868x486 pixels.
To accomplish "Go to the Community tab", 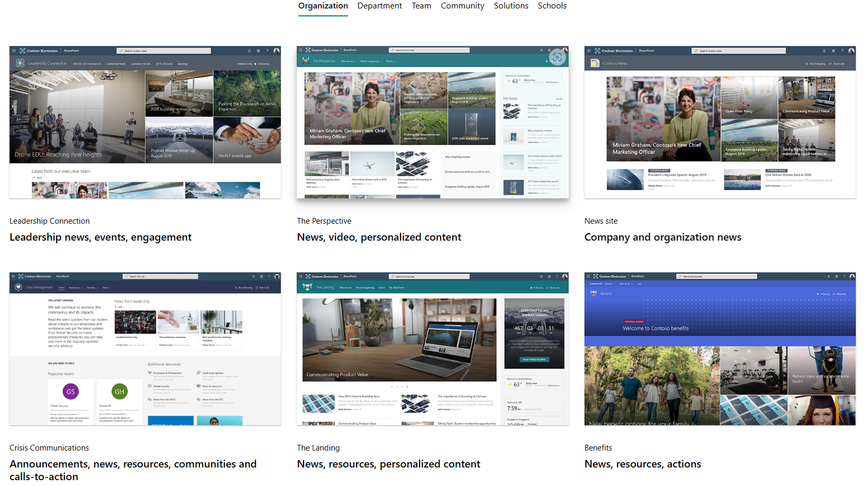I will (x=462, y=6).
